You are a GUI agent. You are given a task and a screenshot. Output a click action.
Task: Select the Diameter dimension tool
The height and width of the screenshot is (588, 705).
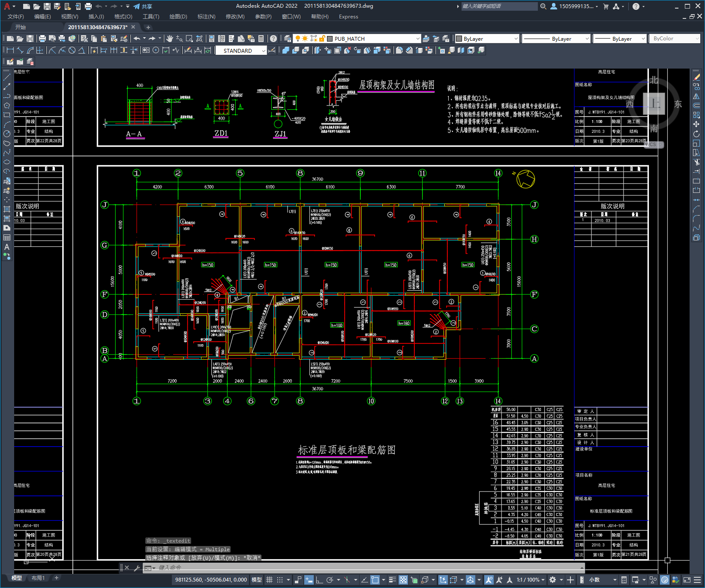(72, 50)
